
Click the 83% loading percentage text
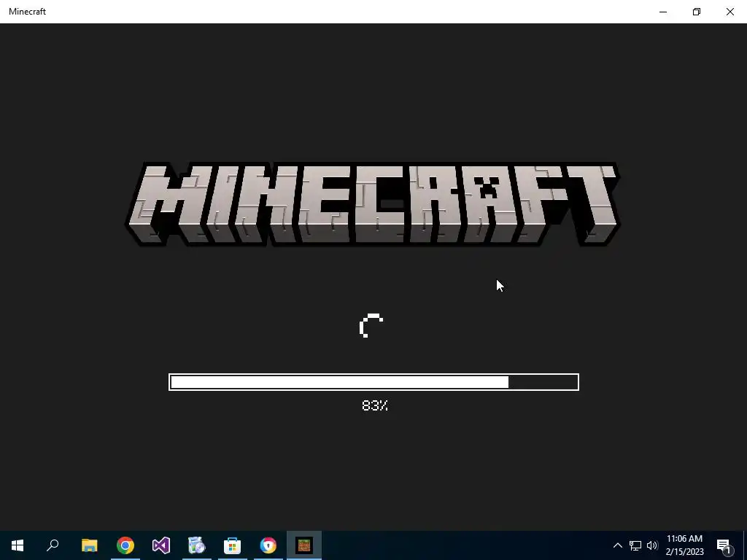click(x=375, y=405)
